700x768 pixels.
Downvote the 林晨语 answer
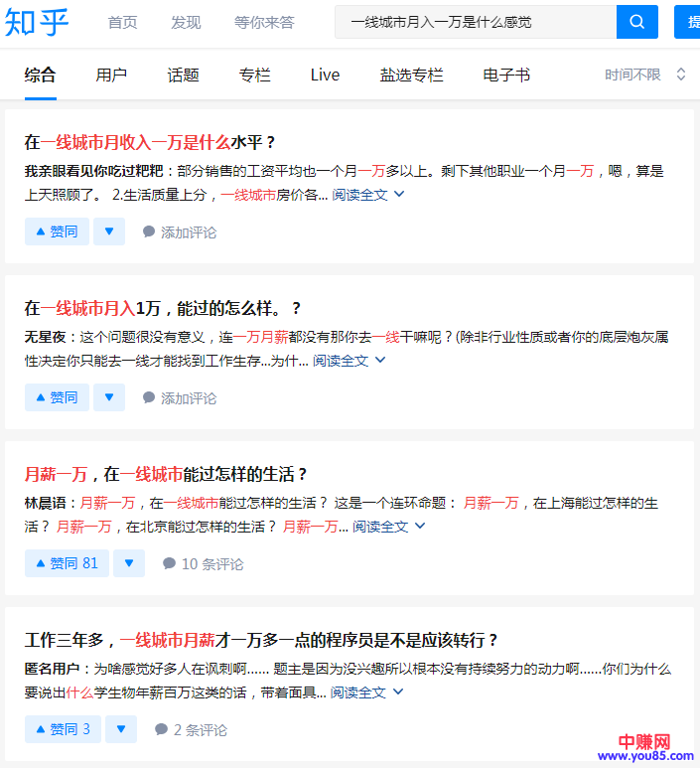(128, 563)
